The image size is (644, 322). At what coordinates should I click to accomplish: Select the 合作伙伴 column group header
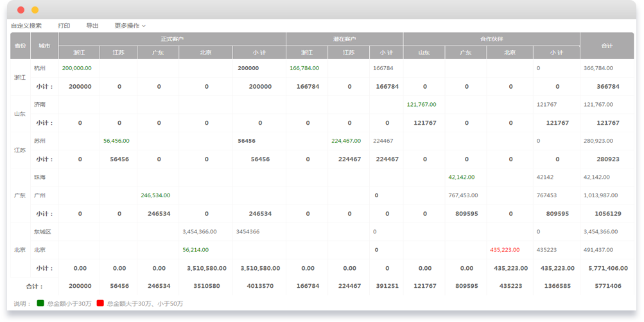pyautogui.click(x=491, y=39)
